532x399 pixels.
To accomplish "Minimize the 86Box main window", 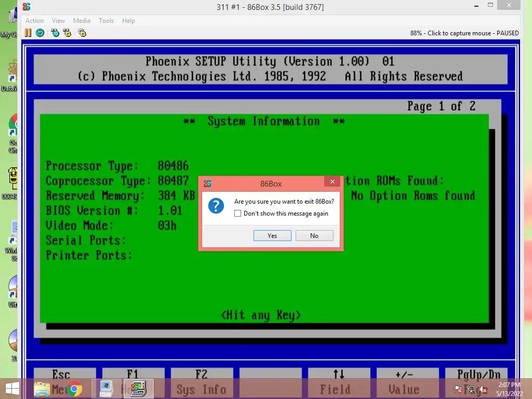I will 476,5.
